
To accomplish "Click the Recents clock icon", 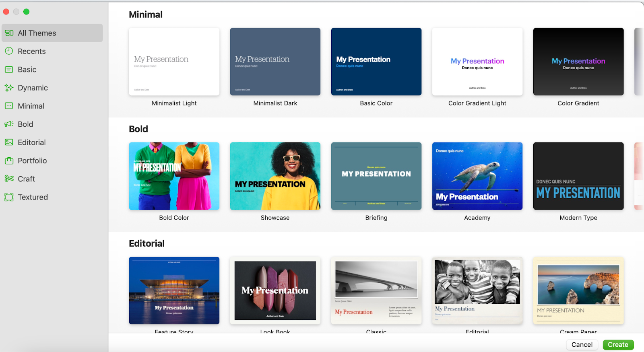I will pos(9,51).
